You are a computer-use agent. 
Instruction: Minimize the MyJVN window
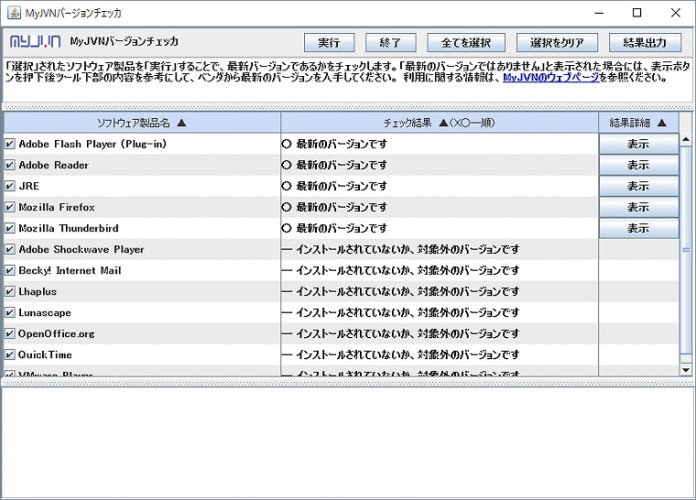click(x=599, y=13)
